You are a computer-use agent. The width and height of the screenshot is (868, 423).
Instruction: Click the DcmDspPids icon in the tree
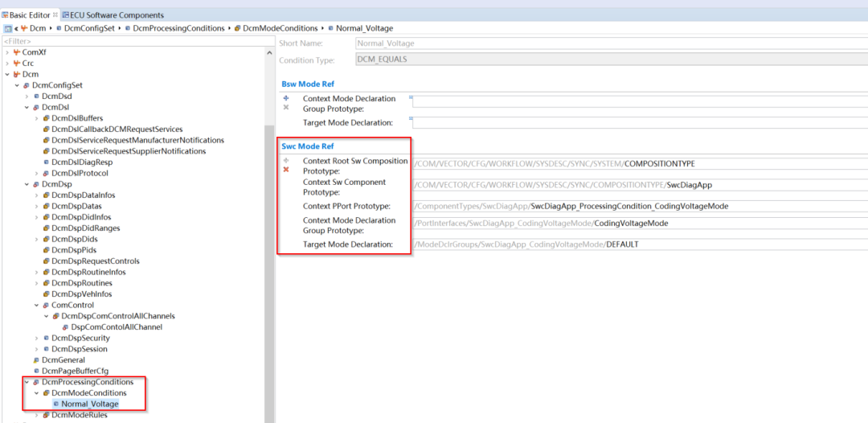pyautogui.click(x=46, y=250)
